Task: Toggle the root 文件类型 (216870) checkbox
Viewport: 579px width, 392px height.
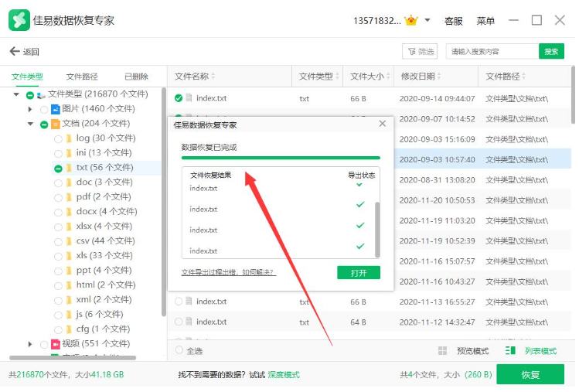Action: point(30,95)
